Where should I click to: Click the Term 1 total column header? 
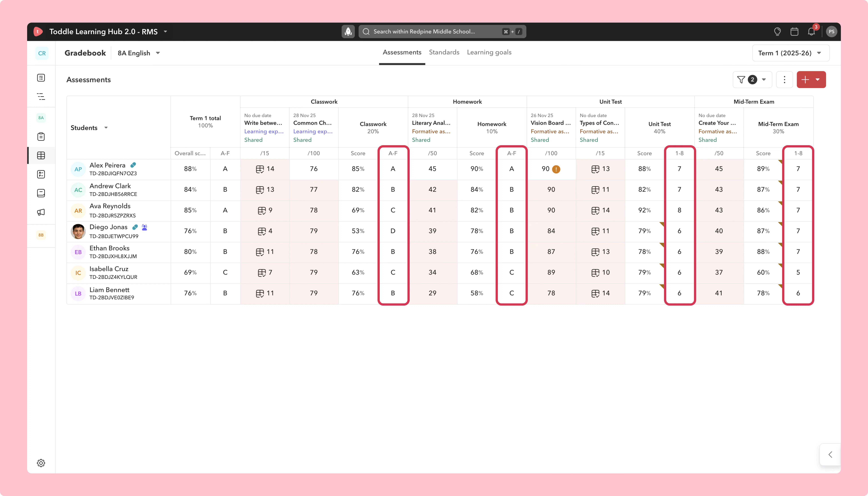(x=205, y=122)
